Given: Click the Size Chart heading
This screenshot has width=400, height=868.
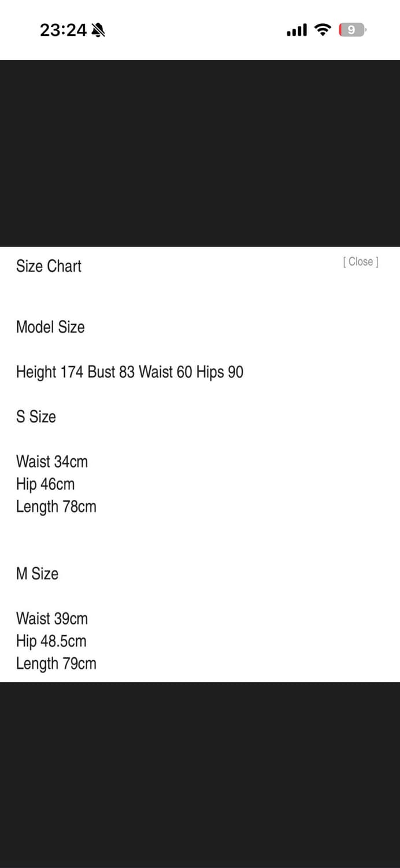Looking at the screenshot, I should pyautogui.click(x=49, y=266).
